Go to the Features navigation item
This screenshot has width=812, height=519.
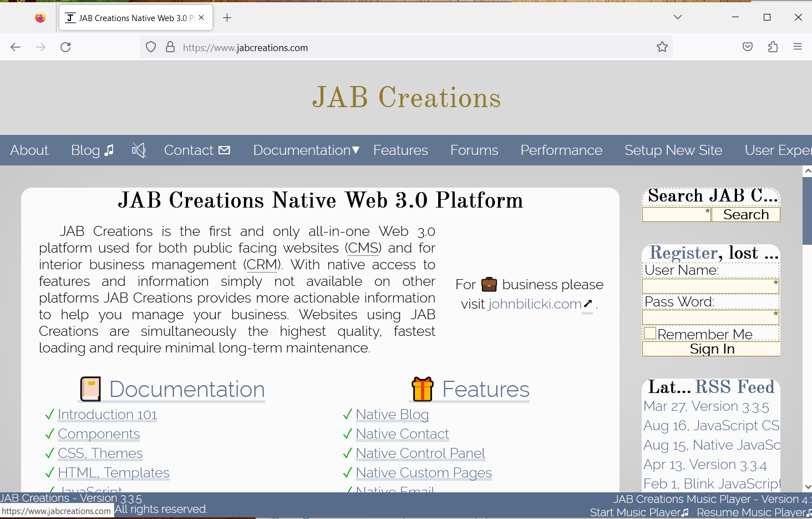[x=400, y=150]
